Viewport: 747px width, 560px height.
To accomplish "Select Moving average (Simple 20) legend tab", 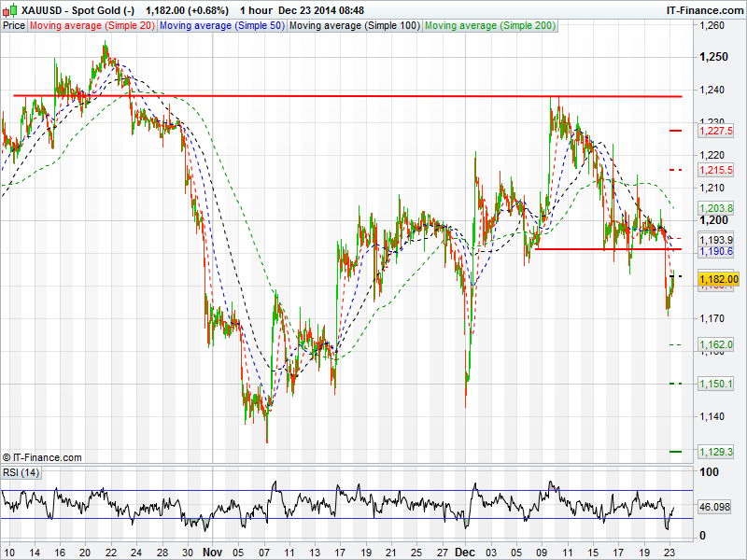I will pyautogui.click(x=92, y=25).
